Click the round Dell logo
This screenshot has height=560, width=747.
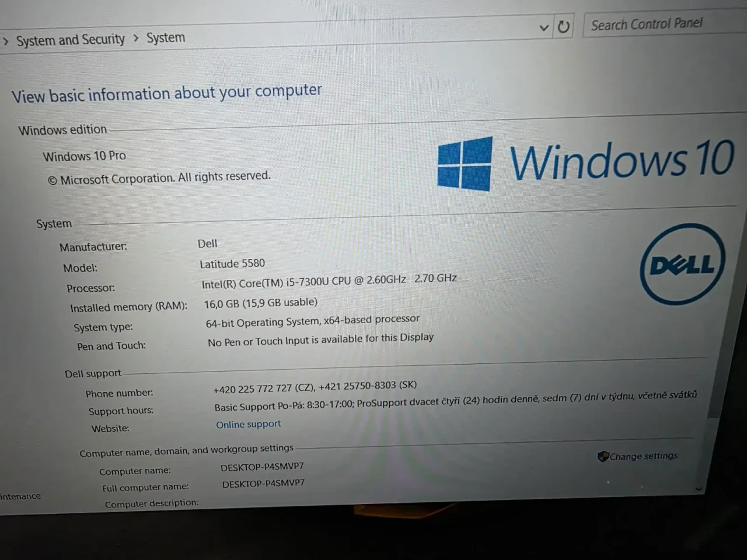coord(682,265)
